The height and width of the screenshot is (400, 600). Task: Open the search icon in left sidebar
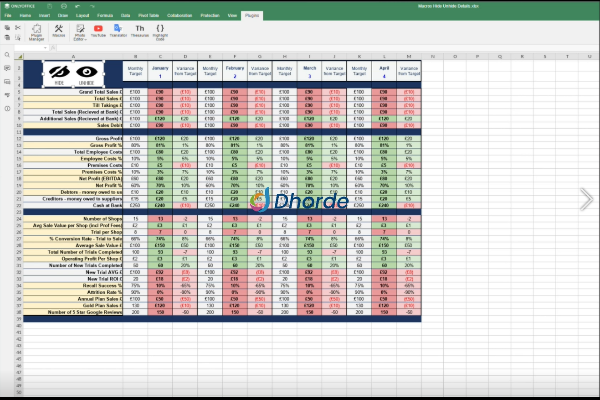[7, 56]
